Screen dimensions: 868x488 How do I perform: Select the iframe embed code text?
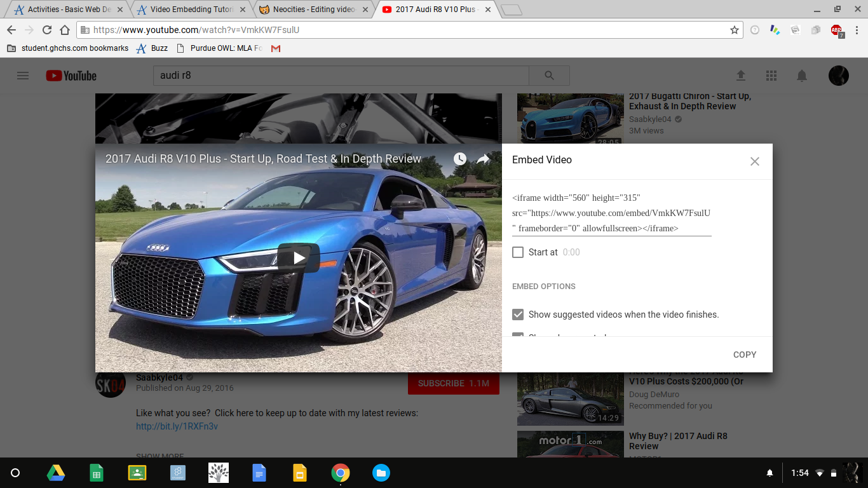[611, 213]
